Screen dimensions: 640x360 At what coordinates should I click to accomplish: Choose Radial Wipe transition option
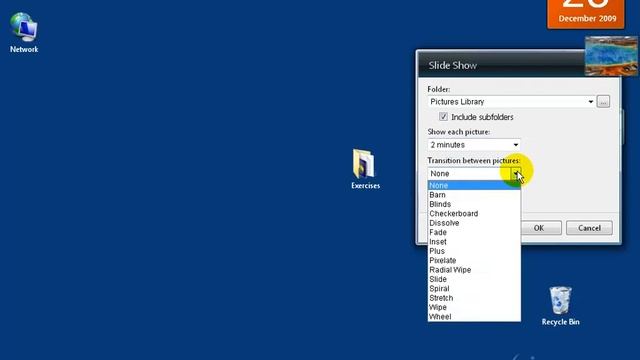click(474, 270)
